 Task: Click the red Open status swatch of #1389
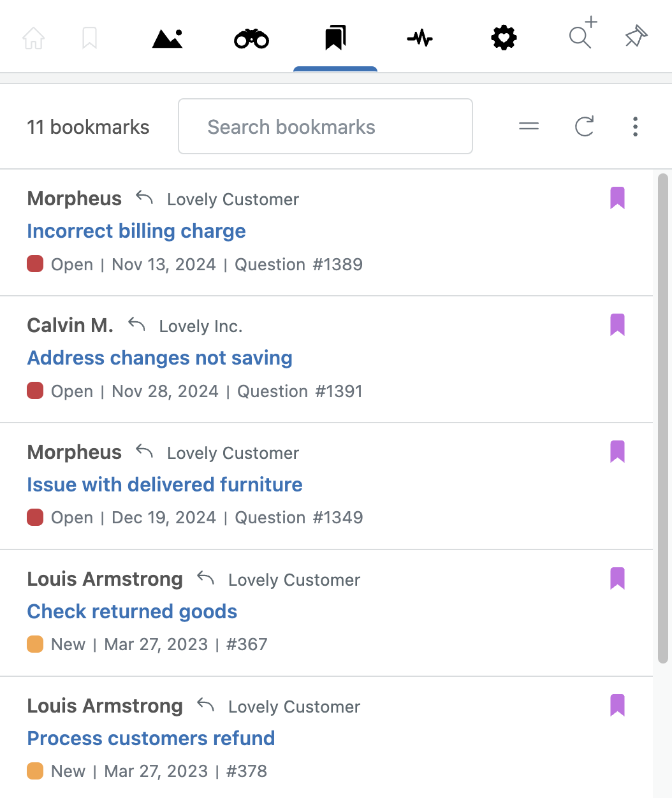[35, 264]
